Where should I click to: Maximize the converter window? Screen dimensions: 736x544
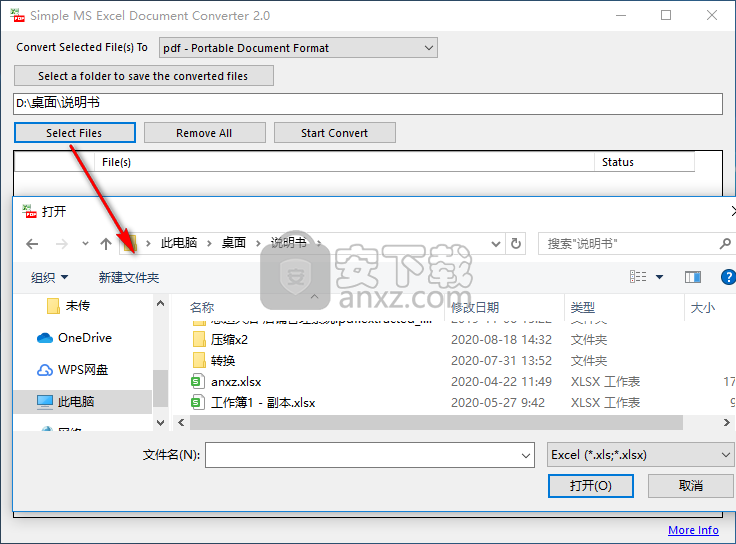[x=666, y=15]
